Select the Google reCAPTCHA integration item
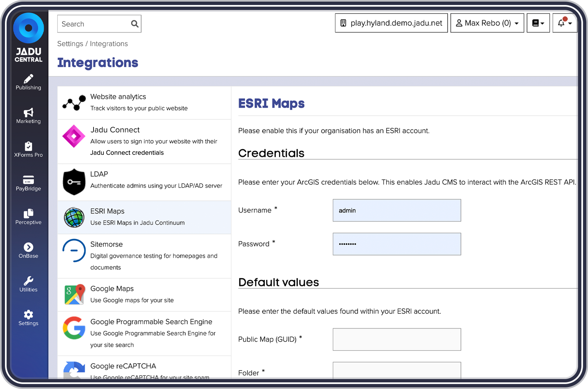This screenshot has height=389, width=588. coord(144,368)
